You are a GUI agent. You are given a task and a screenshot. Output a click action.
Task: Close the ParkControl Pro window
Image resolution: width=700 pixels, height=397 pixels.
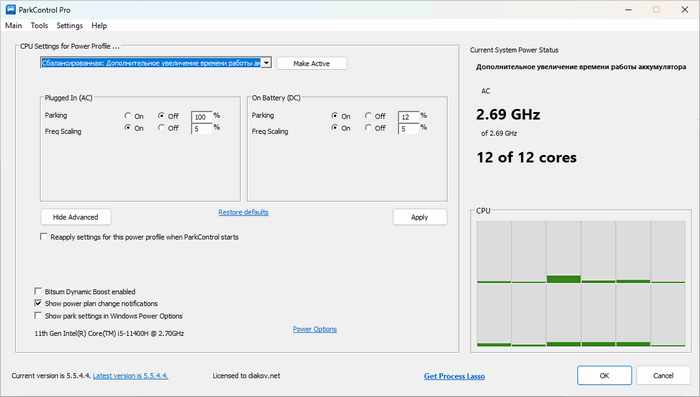coord(684,10)
